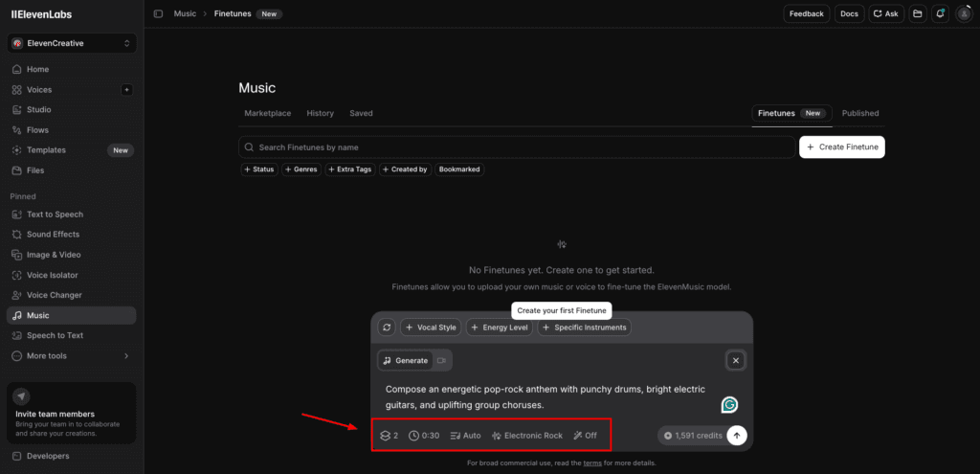
Task: Open the terms link
Action: coord(591,463)
